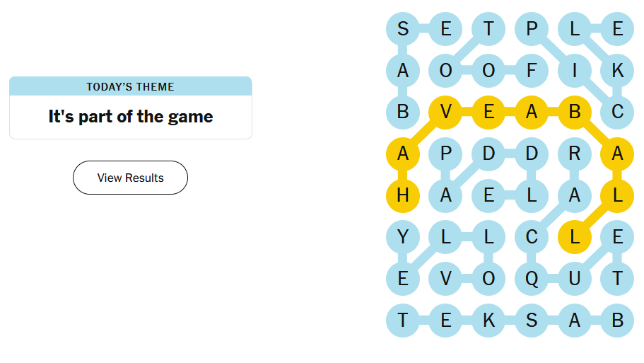The image size is (644, 363).
Task: Choose the K in the bottom row
Action: [488, 321]
